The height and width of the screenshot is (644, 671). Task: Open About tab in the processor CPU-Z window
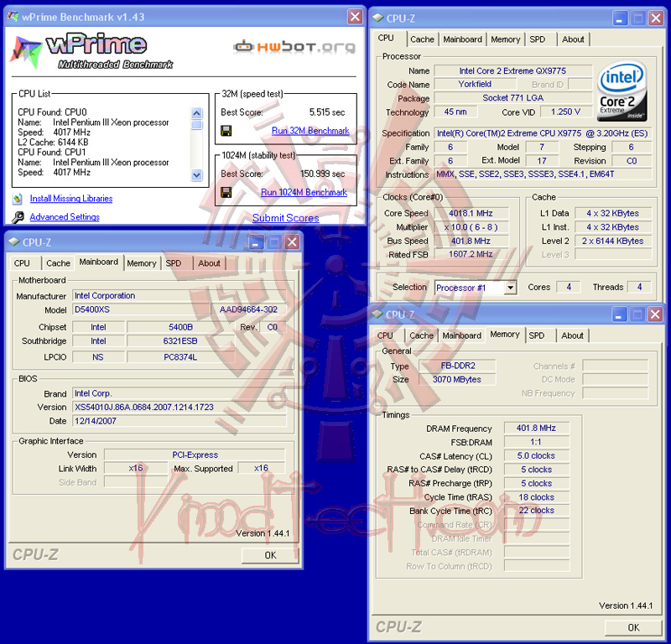[x=573, y=39]
